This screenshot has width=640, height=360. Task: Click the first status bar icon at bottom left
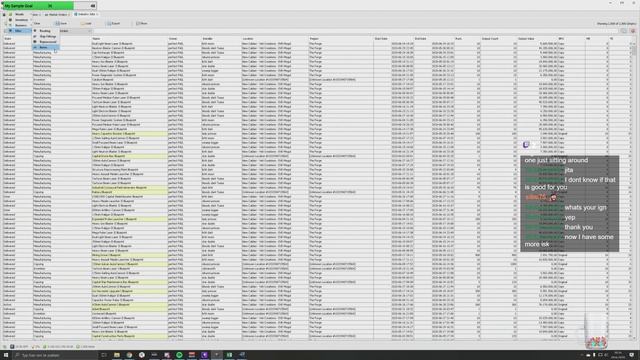(5, 347)
